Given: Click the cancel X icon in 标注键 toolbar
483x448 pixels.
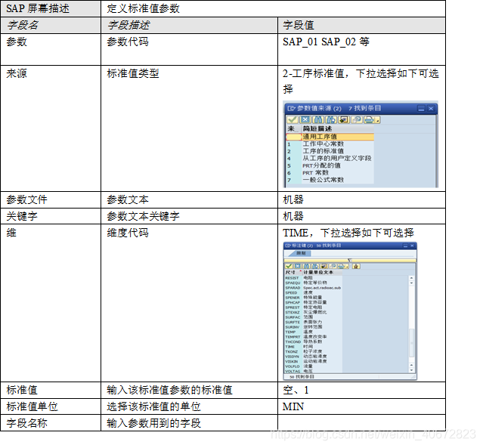Looking at the screenshot, I should tap(298, 267).
